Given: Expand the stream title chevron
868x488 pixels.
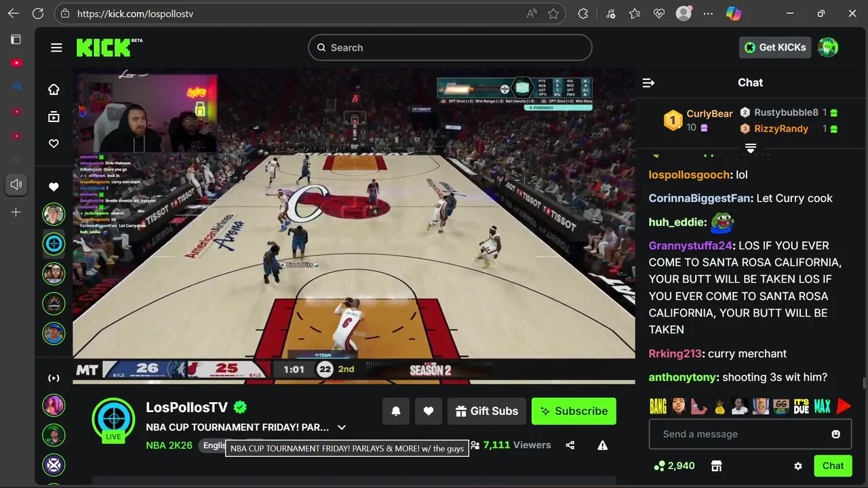Looking at the screenshot, I should point(342,428).
